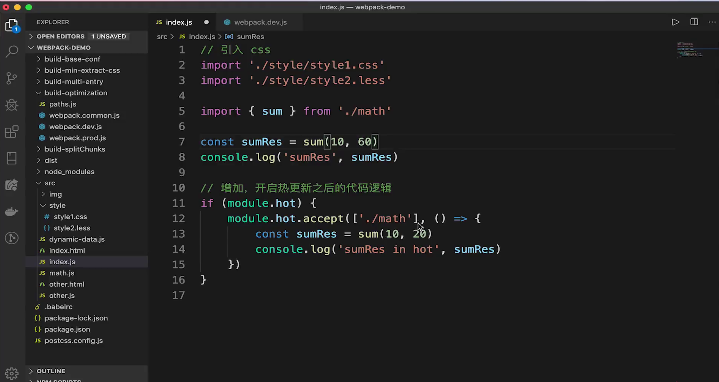Click module.hot.accept on line 12
The height and width of the screenshot is (382, 719).
point(285,218)
